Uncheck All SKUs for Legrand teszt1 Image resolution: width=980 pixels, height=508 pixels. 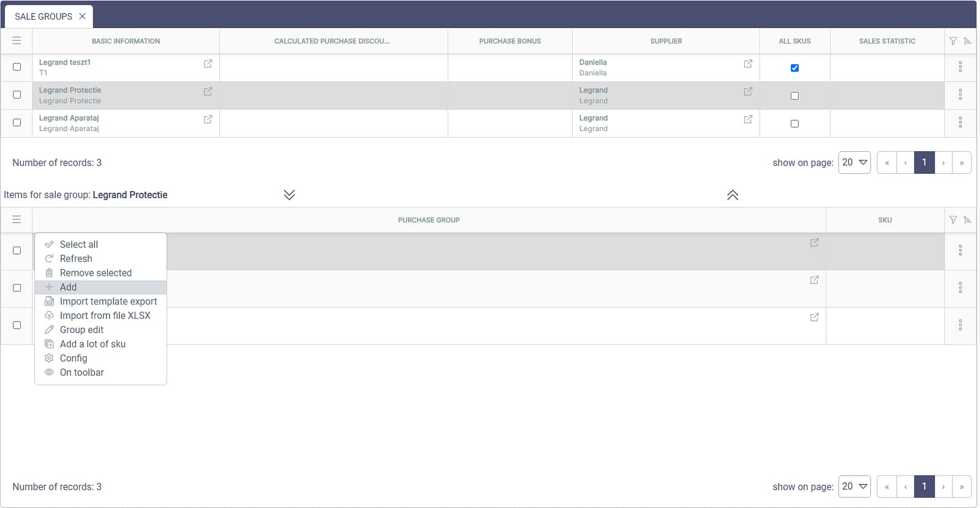pyautogui.click(x=794, y=68)
